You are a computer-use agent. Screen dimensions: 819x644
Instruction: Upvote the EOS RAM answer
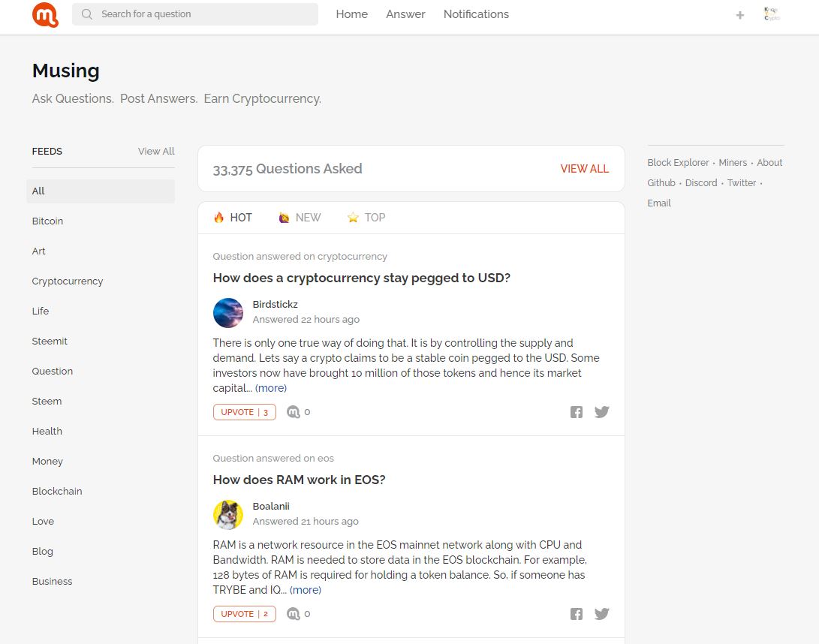tap(245, 614)
